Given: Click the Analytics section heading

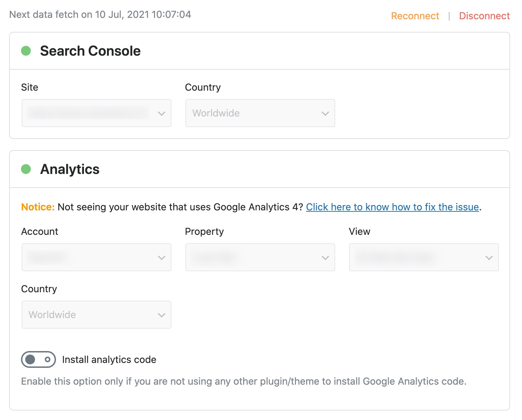Looking at the screenshot, I should (70, 169).
